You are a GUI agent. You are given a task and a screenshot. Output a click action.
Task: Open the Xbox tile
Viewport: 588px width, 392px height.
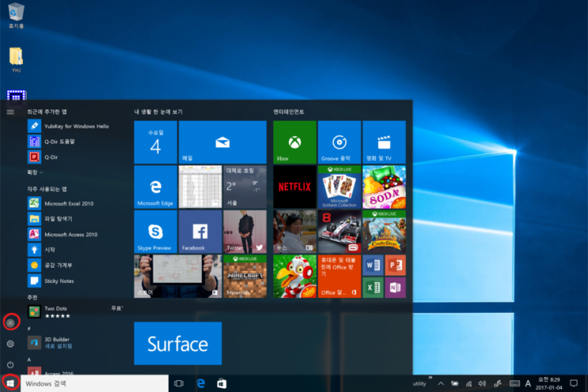pyautogui.click(x=294, y=143)
